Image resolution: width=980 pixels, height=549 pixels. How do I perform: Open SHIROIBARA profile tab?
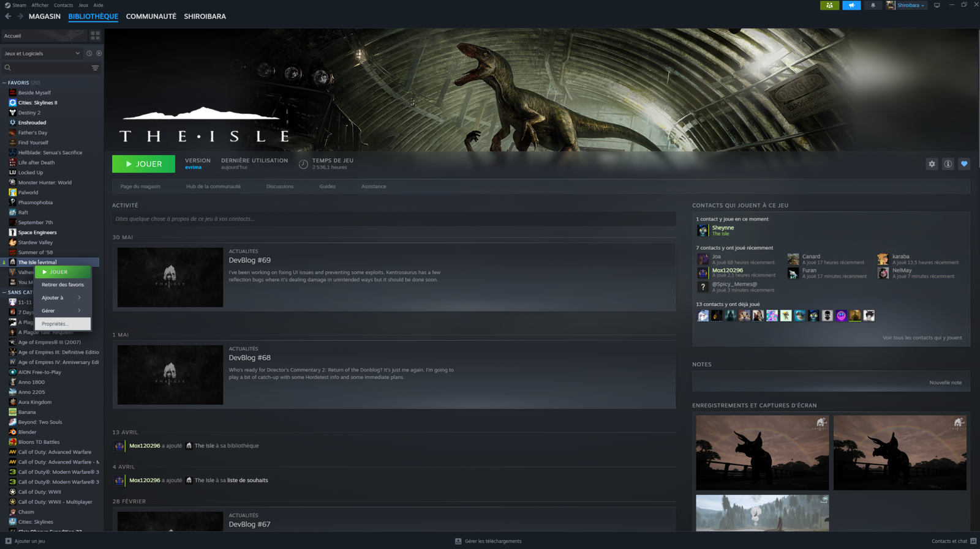click(205, 17)
